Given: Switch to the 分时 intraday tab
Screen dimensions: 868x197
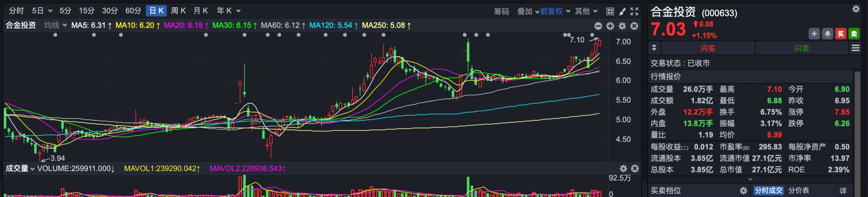Looking at the screenshot, I should pos(16,10).
